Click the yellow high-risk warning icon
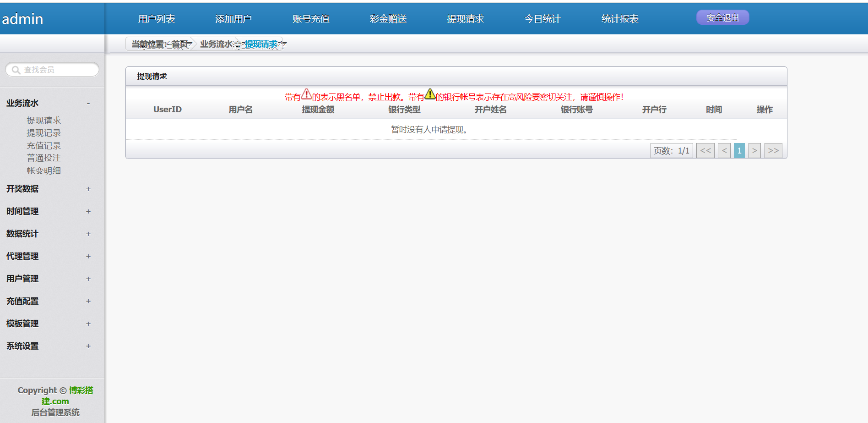The width and height of the screenshot is (868, 423). point(430,94)
